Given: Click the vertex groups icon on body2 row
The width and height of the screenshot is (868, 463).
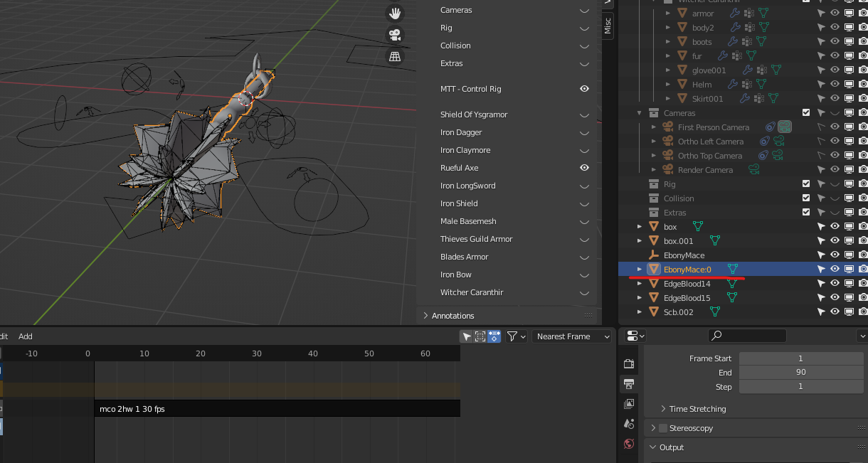Looking at the screenshot, I should [749, 28].
